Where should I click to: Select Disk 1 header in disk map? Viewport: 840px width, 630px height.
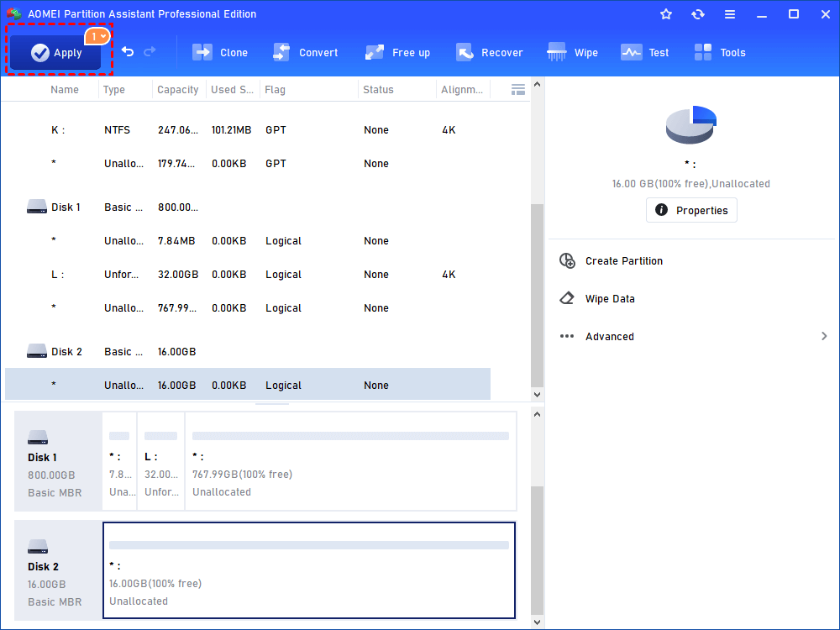58,461
